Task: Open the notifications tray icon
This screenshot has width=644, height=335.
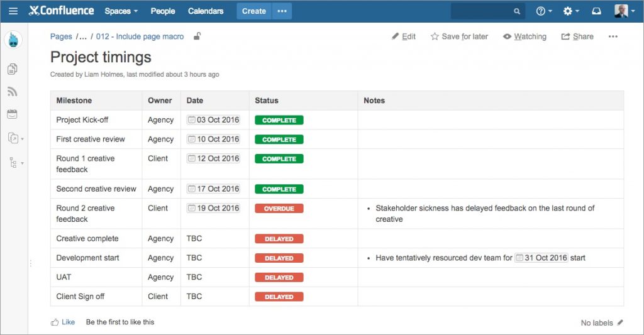Action: pos(597,11)
